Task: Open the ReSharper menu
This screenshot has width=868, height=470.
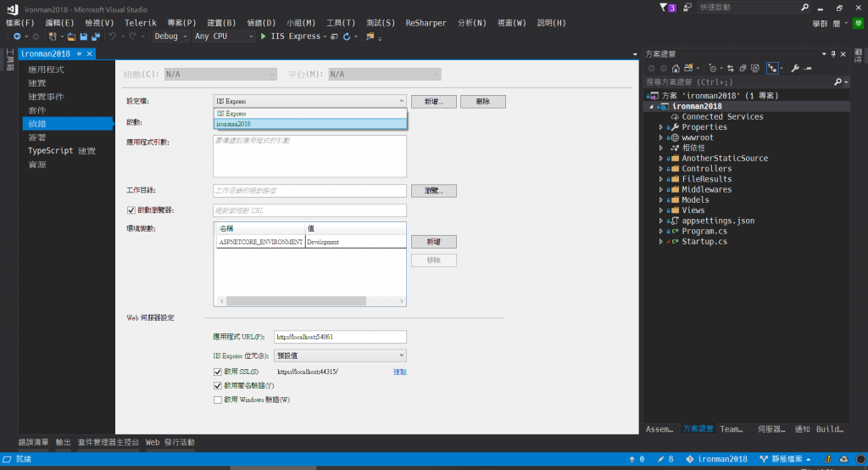Action: (x=426, y=23)
